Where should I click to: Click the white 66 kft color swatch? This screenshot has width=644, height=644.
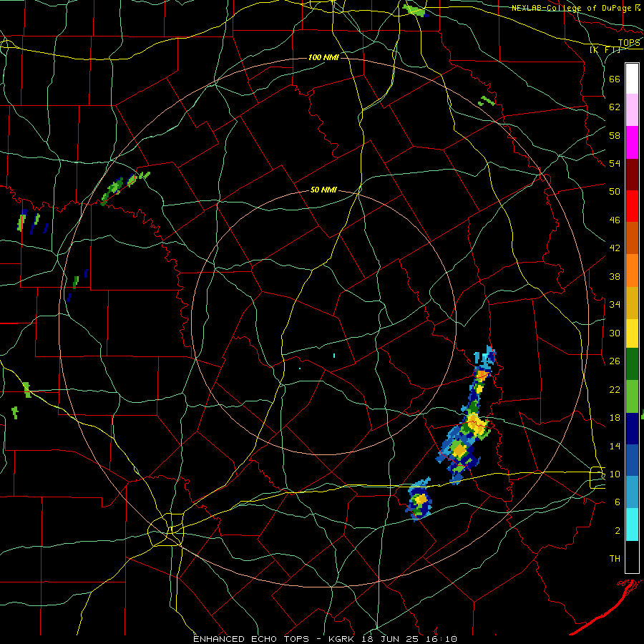click(x=632, y=79)
